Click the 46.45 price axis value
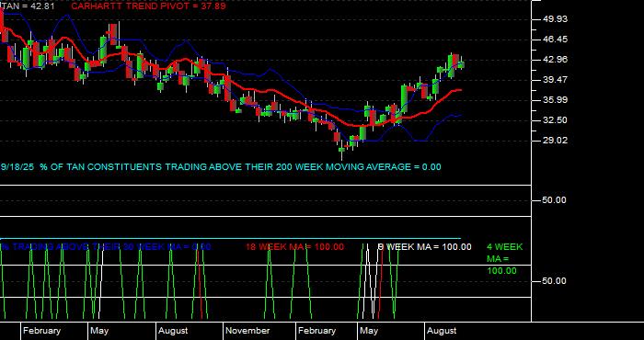Image resolution: width=644 pixels, height=340 pixels. pos(555,40)
